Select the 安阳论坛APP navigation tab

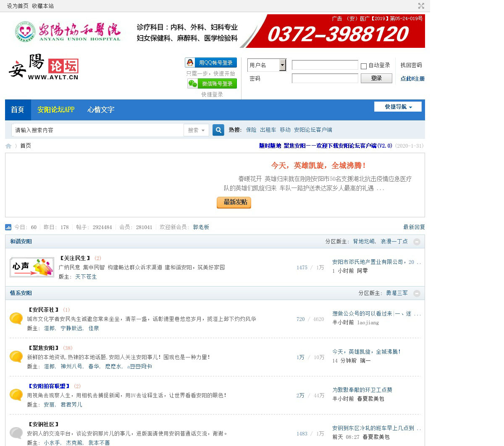tap(56, 110)
